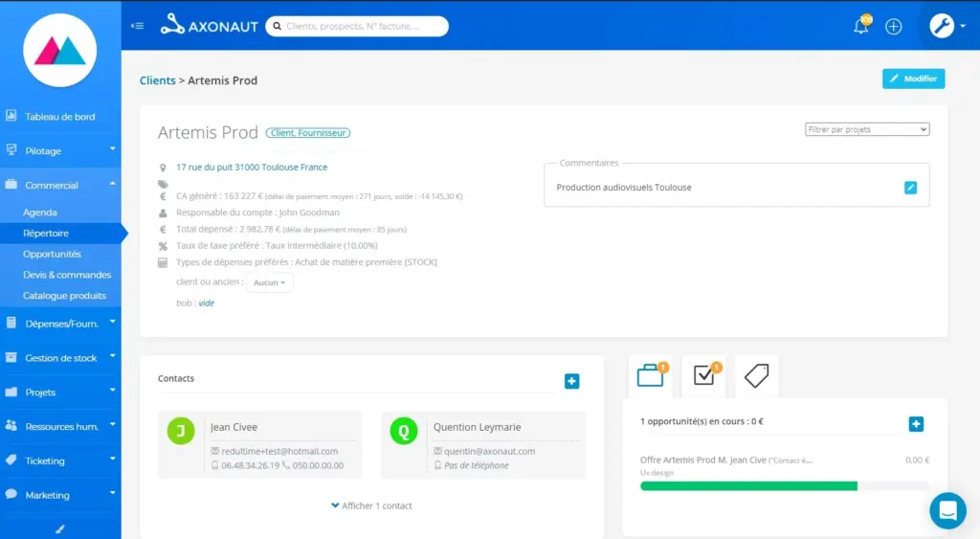The width and height of the screenshot is (980, 539).
Task: Open the Toulouse address link
Action: click(252, 167)
